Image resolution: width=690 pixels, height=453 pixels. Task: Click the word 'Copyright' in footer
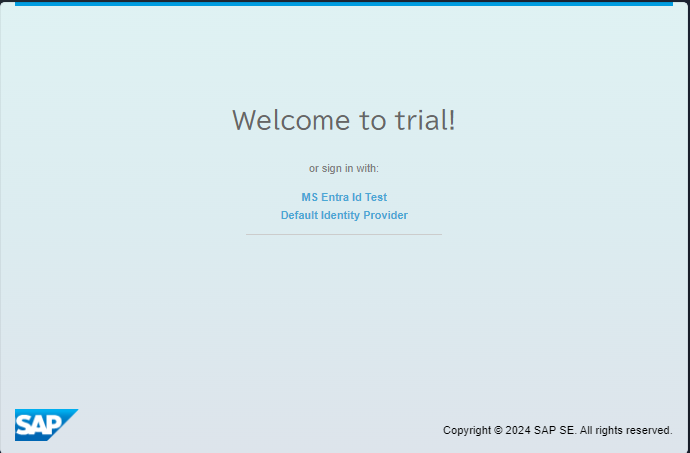click(467, 430)
